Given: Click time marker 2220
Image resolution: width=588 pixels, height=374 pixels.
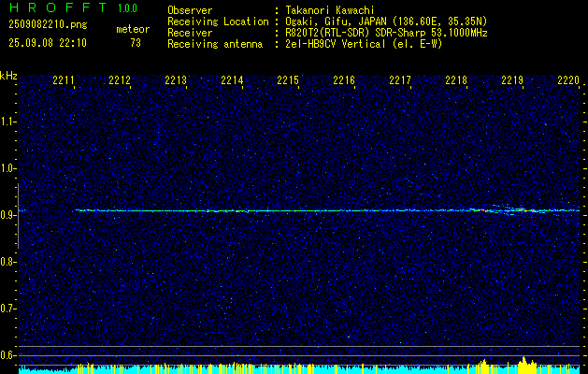Looking at the screenshot, I should (568, 79).
